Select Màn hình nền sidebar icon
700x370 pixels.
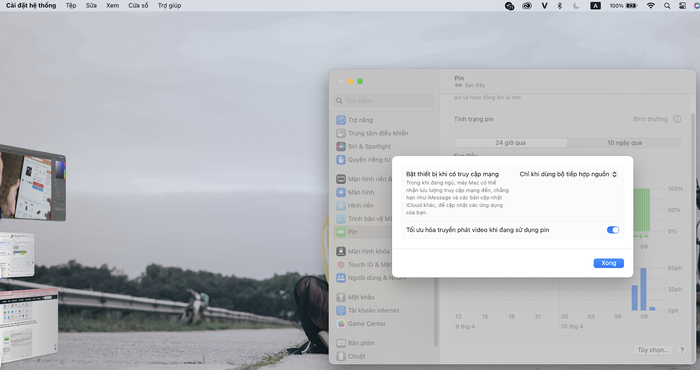pos(341,179)
